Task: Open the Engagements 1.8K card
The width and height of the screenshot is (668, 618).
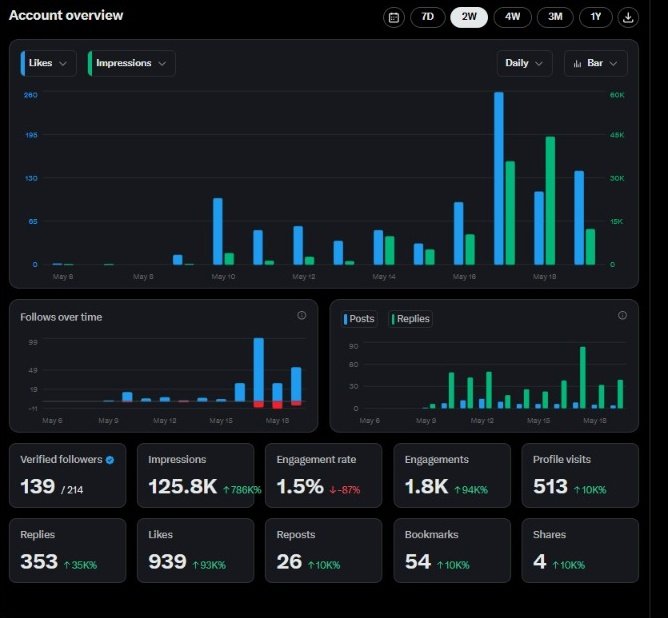Action: (x=452, y=475)
